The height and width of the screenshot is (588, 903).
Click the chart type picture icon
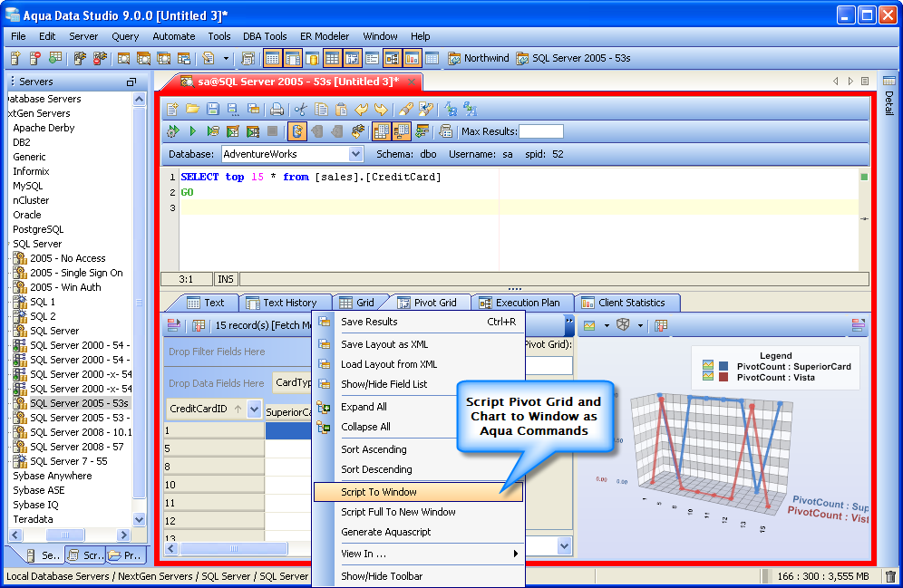coord(589,325)
